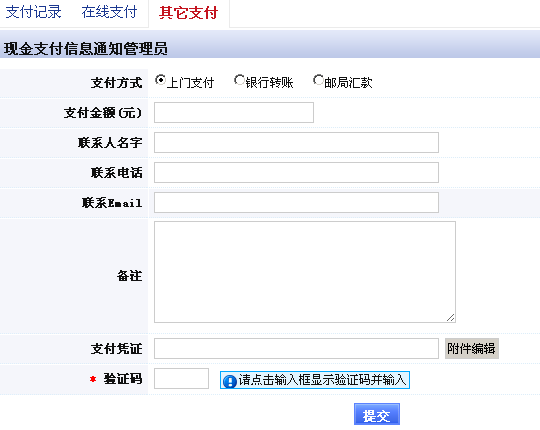Click inside the 备注 textarea

(305, 272)
